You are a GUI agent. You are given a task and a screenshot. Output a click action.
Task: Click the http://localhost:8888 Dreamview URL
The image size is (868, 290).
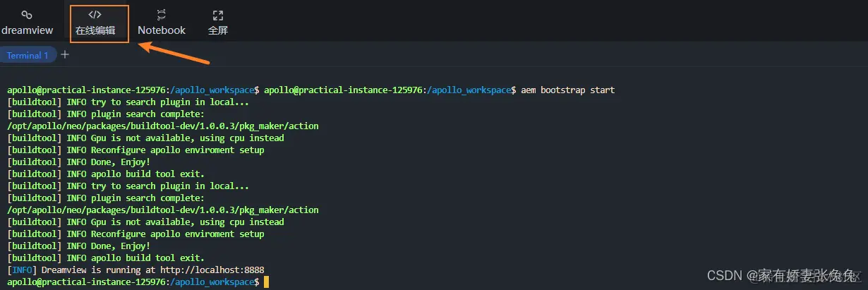coord(212,270)
